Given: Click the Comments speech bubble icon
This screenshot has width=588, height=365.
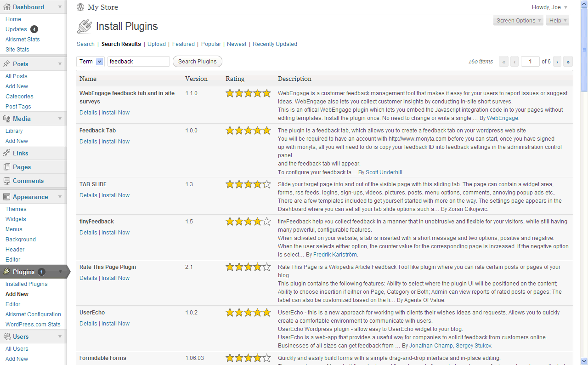Looking at the screenshot, I should click(6, 181).
